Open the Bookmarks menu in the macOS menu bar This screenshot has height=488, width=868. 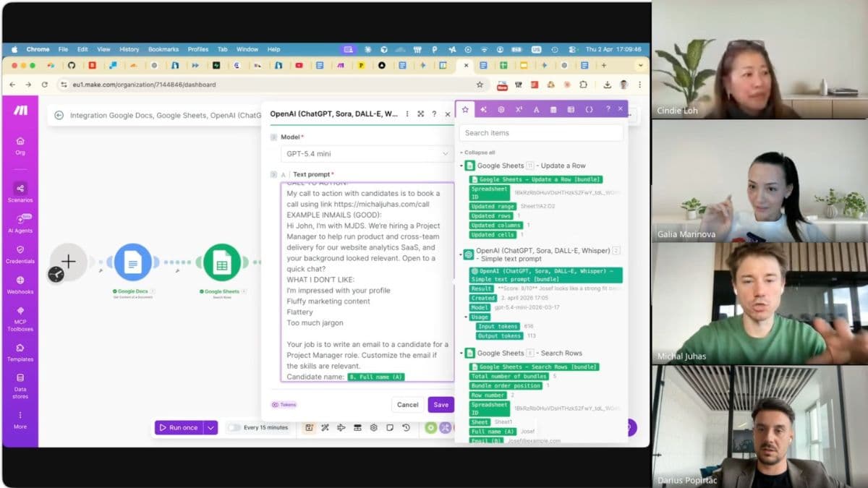(x=163, y=49)
